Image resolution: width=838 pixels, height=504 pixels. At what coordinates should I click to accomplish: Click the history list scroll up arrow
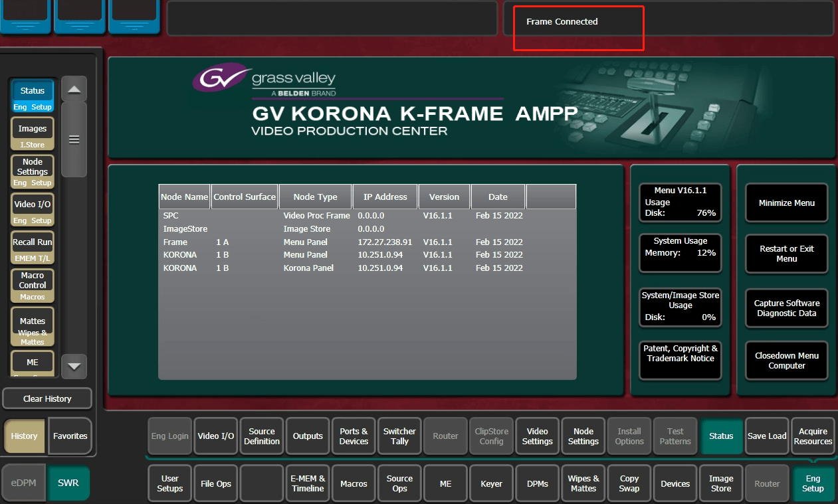(74, 89)
